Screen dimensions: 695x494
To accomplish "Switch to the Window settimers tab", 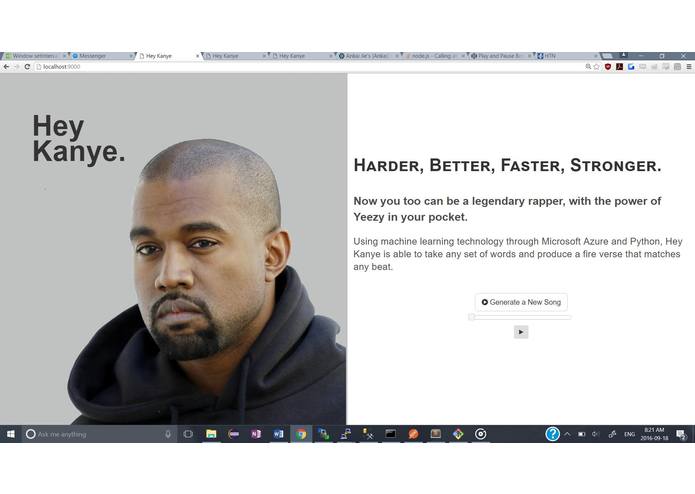I will point(35,56).
